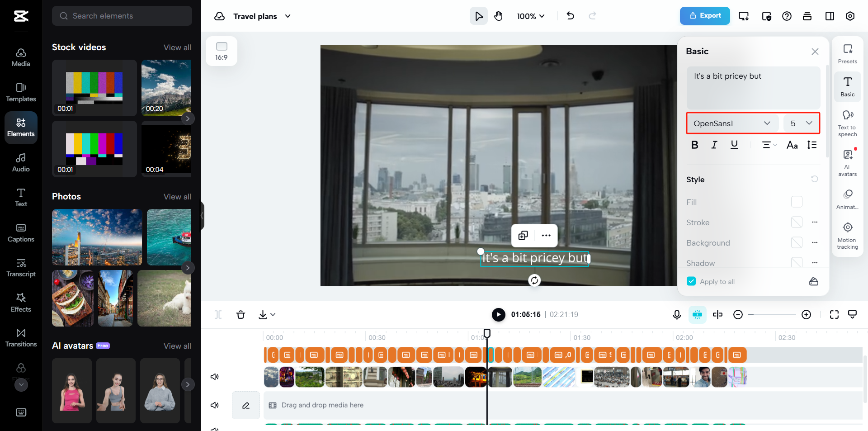Open the Fill color swatch
The height and width of the screenshot is (431, 868).
(797, 202)
